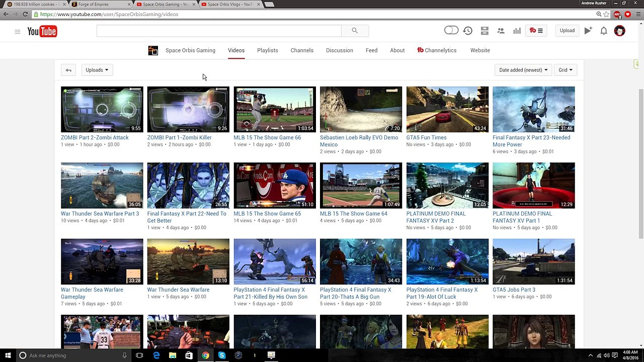Image resolution: width=644 pixels, height=362 pixels.
Task: Open the GTA5 Fun Times video link
Action: pos(427,137)
